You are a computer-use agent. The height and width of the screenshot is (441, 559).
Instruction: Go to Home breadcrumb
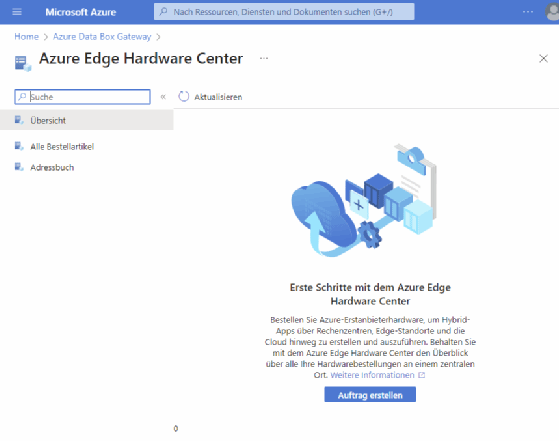[26, 36]
